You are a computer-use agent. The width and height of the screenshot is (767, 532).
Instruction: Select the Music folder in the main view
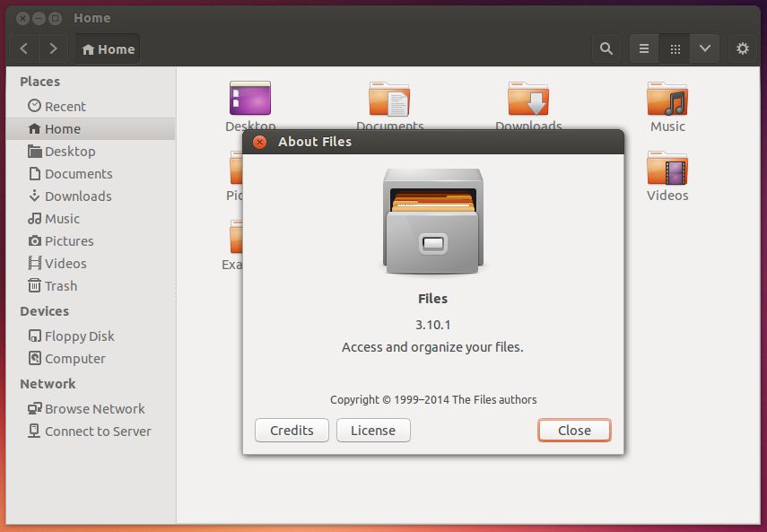[x=667, y=99]
